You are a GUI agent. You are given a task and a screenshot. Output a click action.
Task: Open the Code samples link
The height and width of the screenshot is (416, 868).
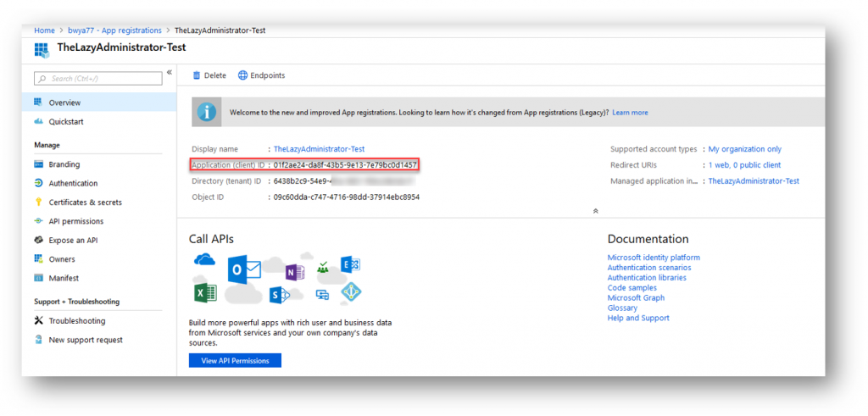(632, 288)
